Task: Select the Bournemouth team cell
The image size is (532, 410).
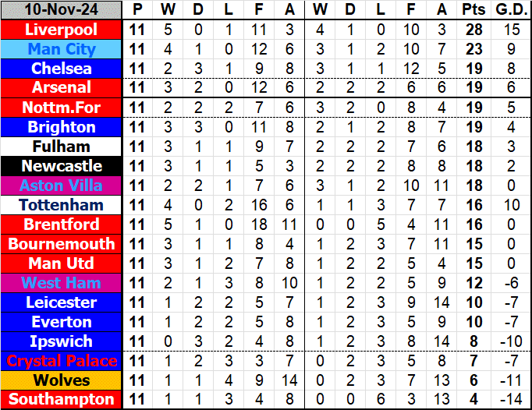Action: click(62, 244)
